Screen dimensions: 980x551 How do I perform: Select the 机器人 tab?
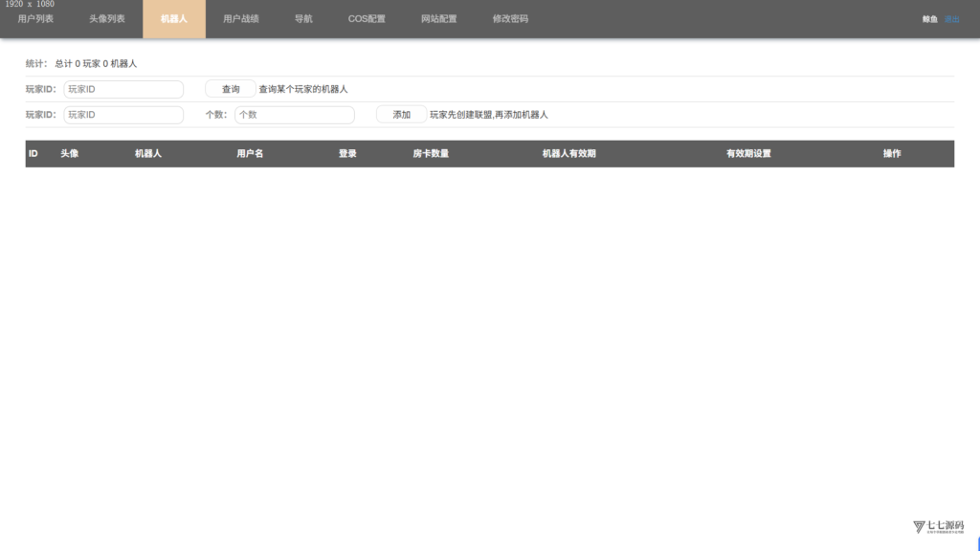click(174, 19)
